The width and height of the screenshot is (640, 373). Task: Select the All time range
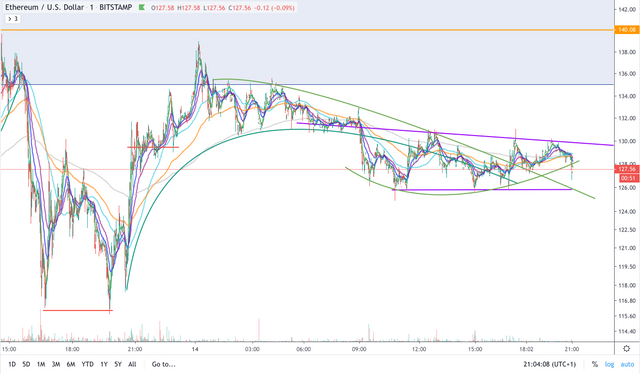[132, 364]
